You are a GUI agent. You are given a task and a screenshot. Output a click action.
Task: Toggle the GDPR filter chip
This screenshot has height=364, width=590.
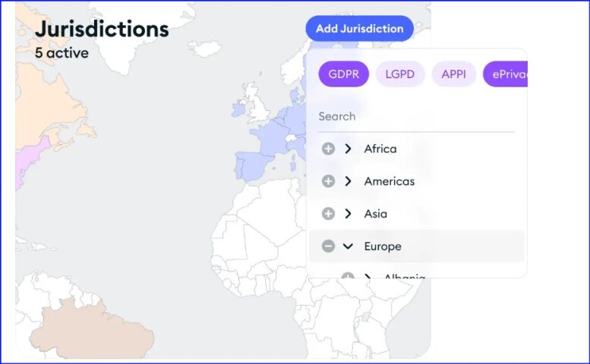343,74
